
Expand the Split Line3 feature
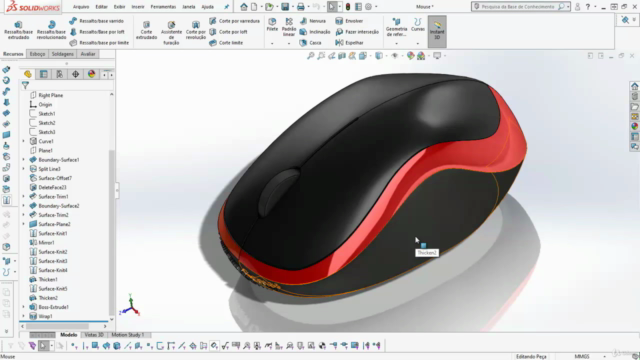(x=23, y=169)
